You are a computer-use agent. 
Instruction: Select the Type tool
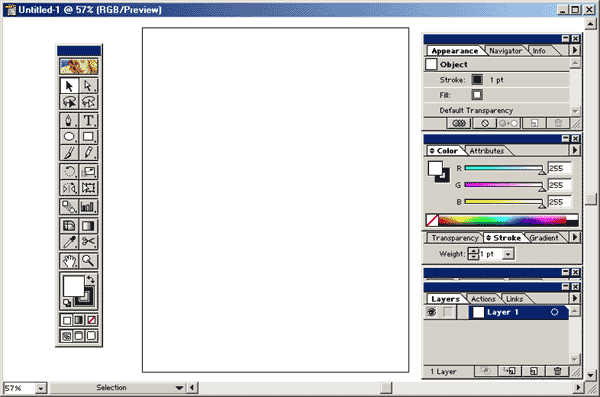tap(88, 120)
